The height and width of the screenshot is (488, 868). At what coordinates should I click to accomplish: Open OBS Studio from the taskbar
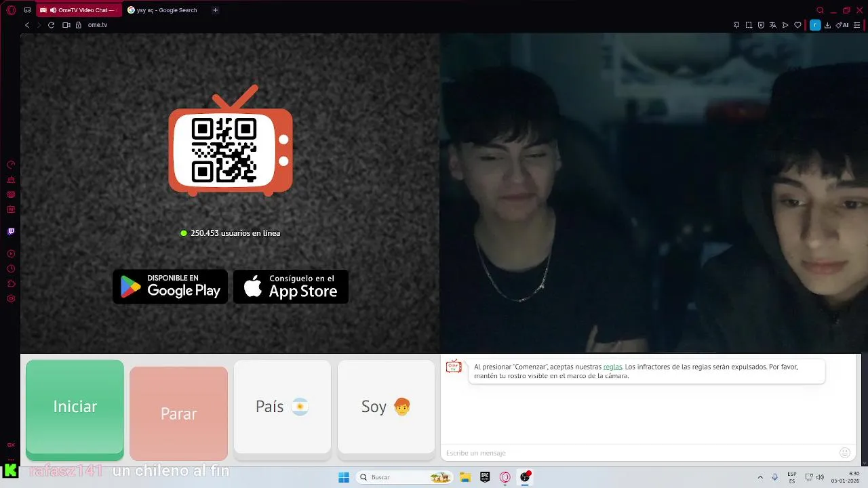pyautogui.click(x=525, y=477)
